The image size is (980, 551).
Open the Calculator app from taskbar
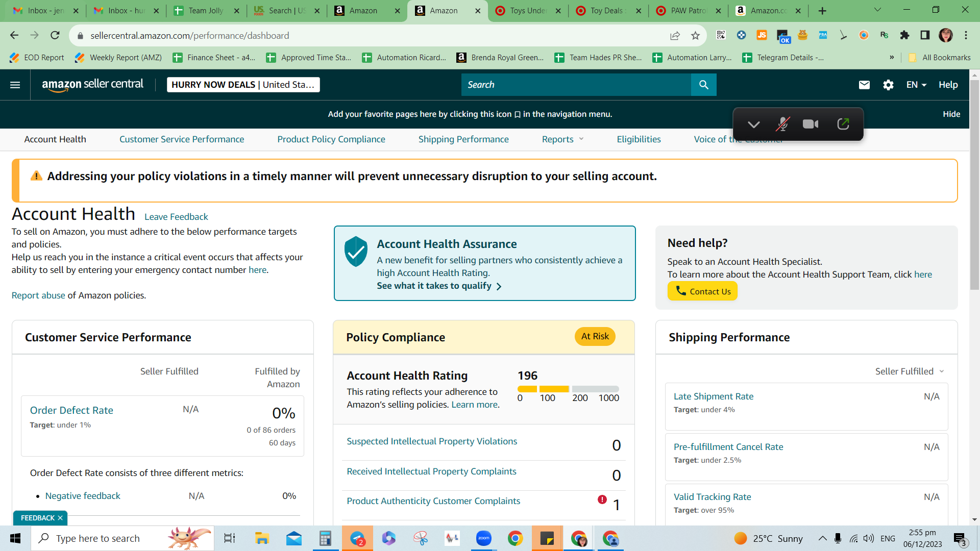click(325, 538)
